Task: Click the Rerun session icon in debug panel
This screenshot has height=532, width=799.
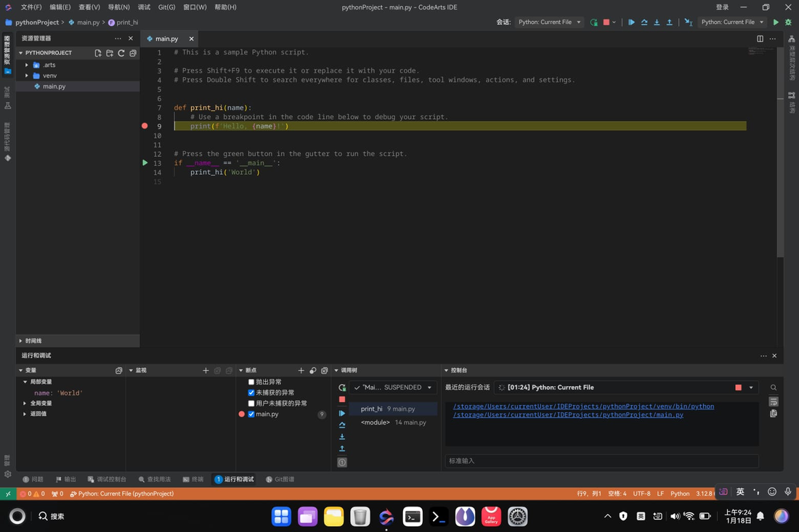Action: (341, 388)
